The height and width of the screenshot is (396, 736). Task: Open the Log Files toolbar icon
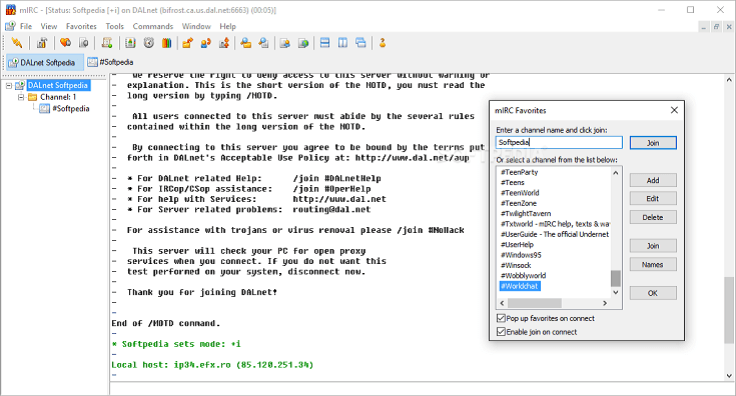[264, 43]
